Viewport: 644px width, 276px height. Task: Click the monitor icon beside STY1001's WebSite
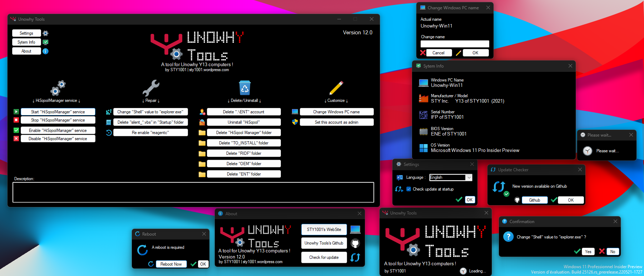click(x=355, y=230)
